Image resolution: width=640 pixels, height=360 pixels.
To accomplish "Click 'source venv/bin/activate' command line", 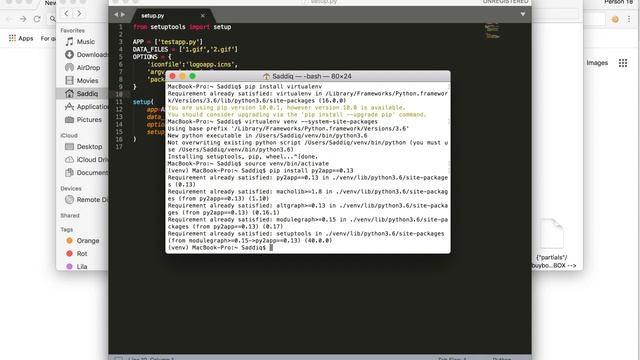I will coord(287,164).
